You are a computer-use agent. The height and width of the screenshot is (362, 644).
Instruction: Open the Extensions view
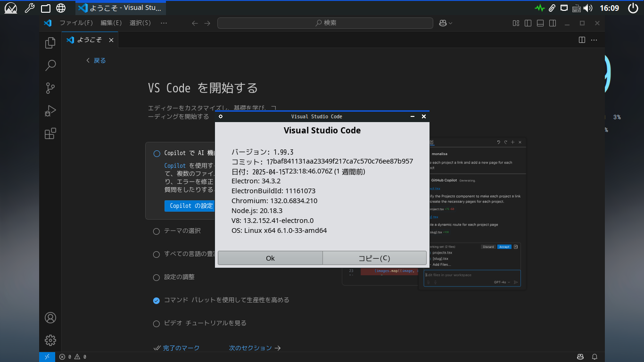click(x=50, y=133)
